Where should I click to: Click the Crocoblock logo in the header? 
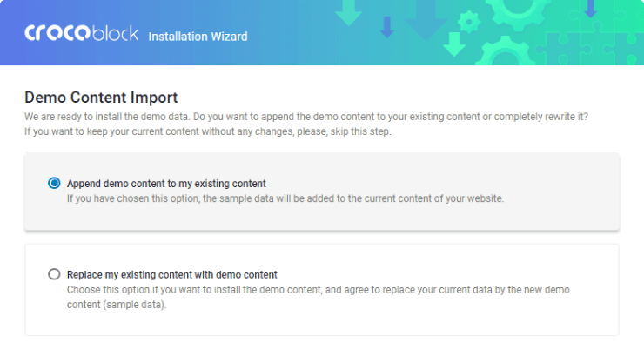pos(81,33)
